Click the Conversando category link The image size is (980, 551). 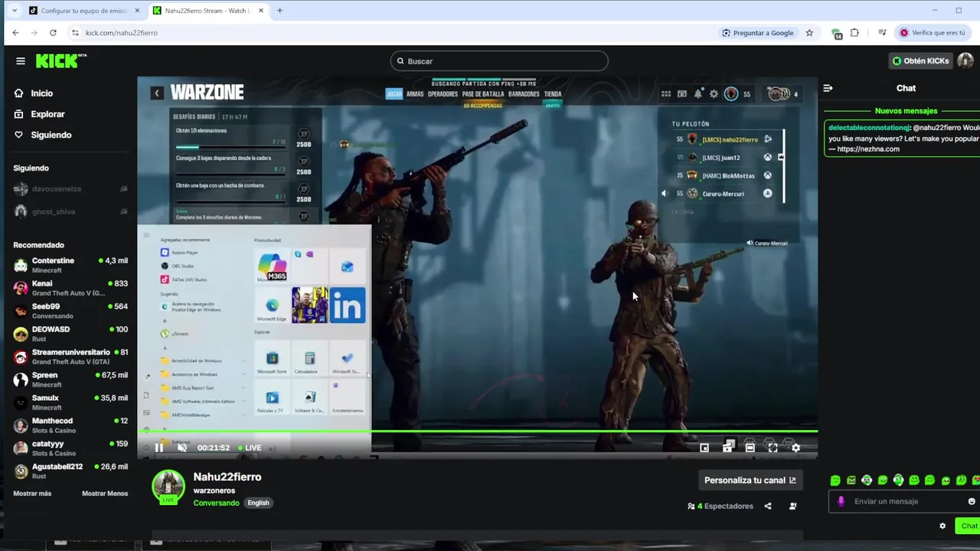tap(216, 503)
